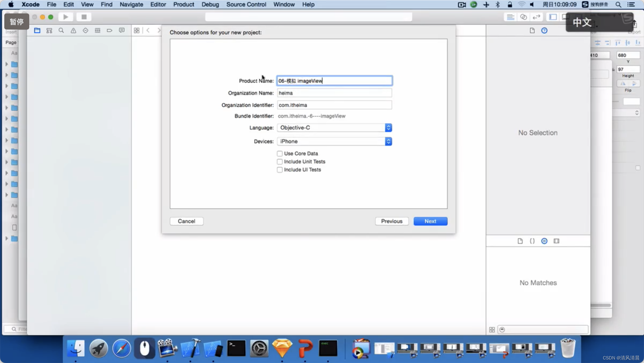Screen dimensions: 644x363
Task: Open the Product menu
Action: point(184,4)
